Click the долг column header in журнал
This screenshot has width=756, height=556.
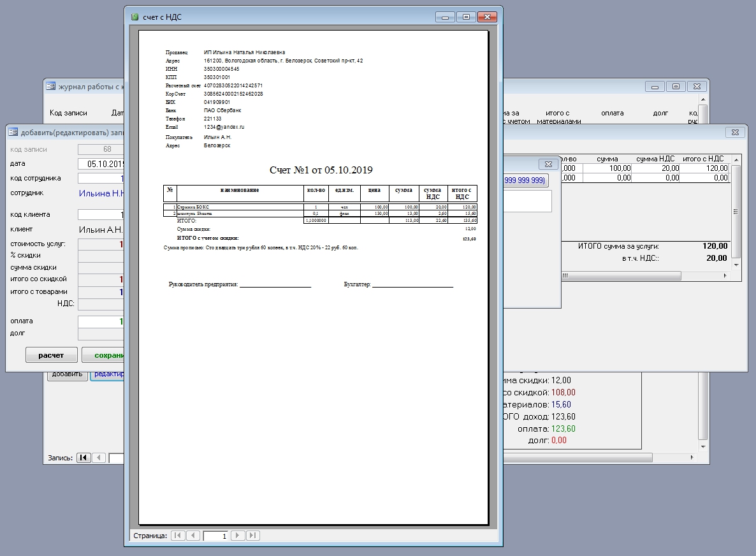pyautogui.click(x=660, y=113)
